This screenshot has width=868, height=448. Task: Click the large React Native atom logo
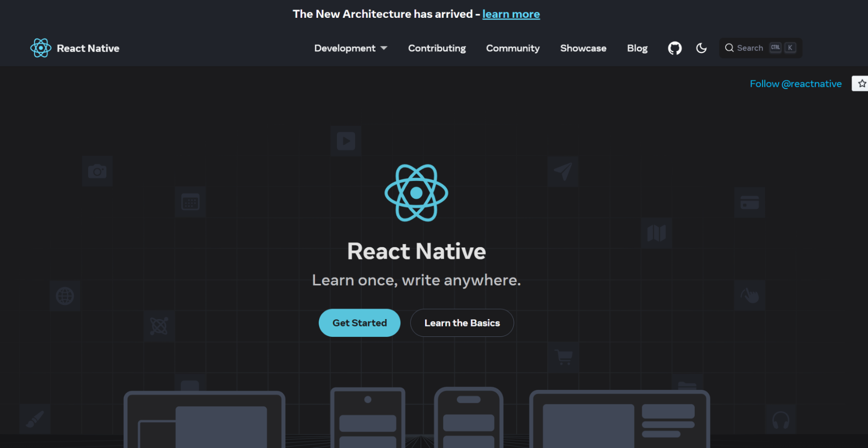click(416, 194)
